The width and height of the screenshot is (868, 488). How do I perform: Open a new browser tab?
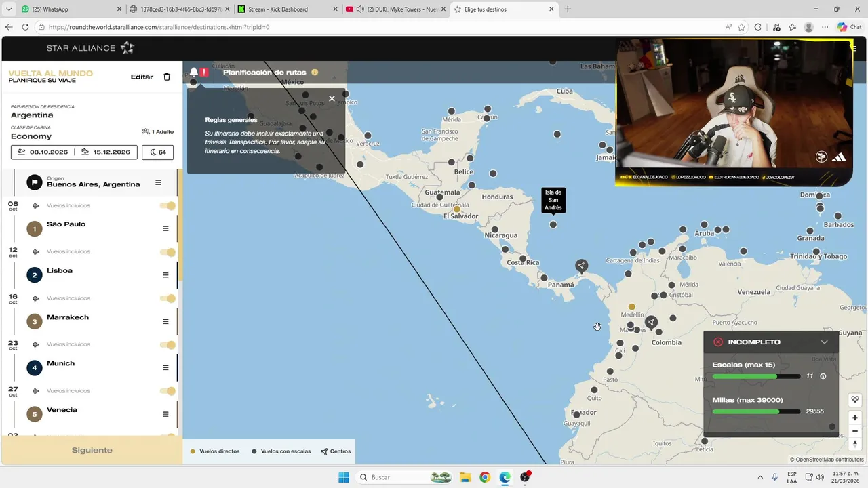[568, 9]
